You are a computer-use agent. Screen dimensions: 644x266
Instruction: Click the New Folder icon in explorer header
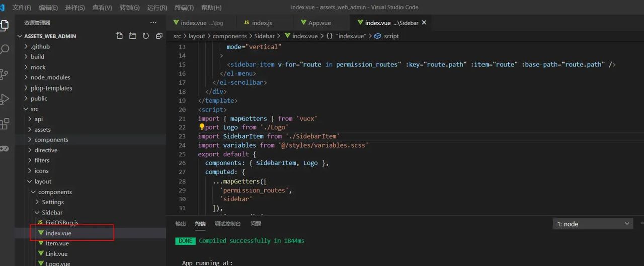coord(133,36)
